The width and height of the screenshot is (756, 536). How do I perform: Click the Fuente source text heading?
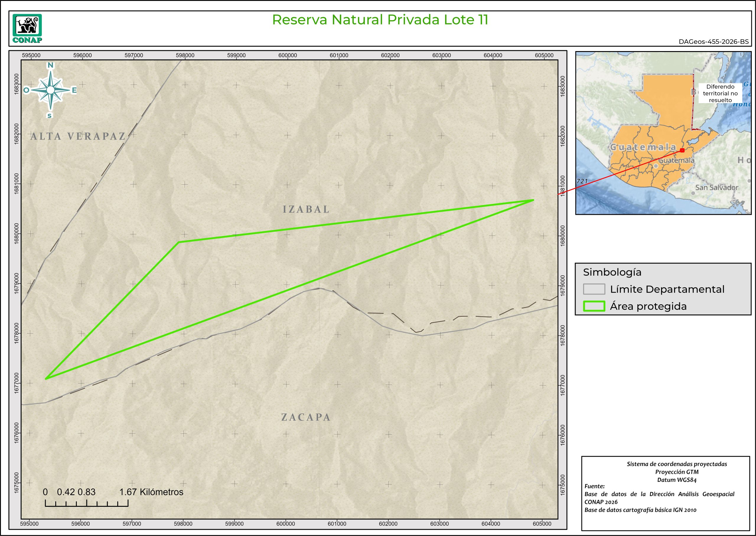tap(594, 486)
